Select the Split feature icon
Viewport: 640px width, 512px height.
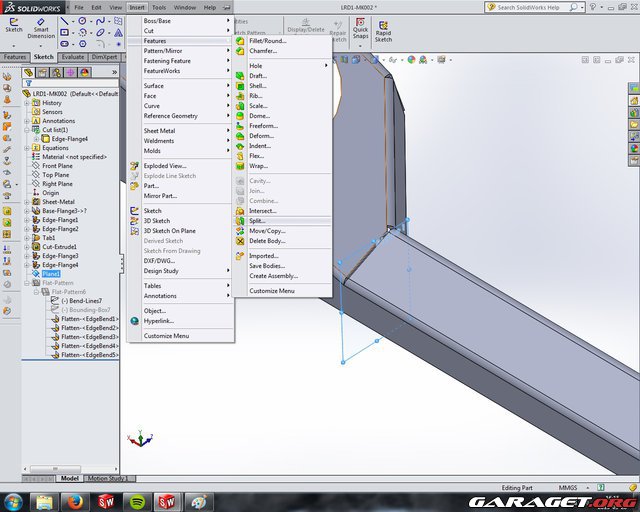click(x=240, y=220)
